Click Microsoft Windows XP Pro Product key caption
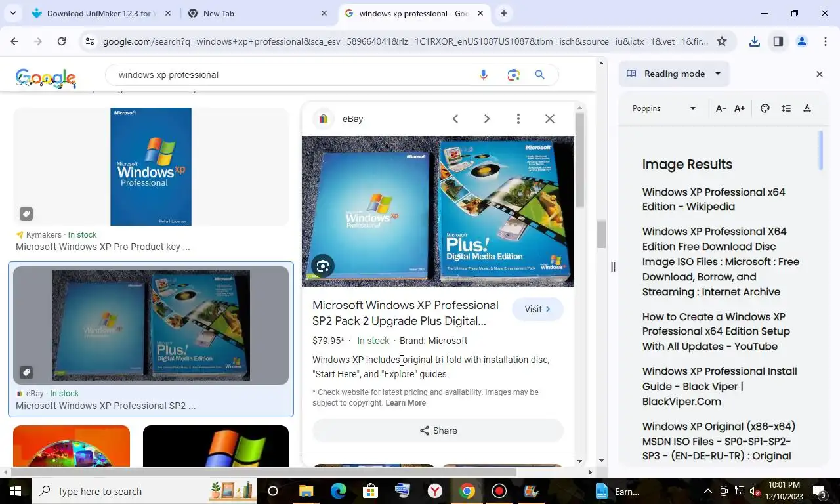This screenshot has width=840, height=504. point(103,247)
